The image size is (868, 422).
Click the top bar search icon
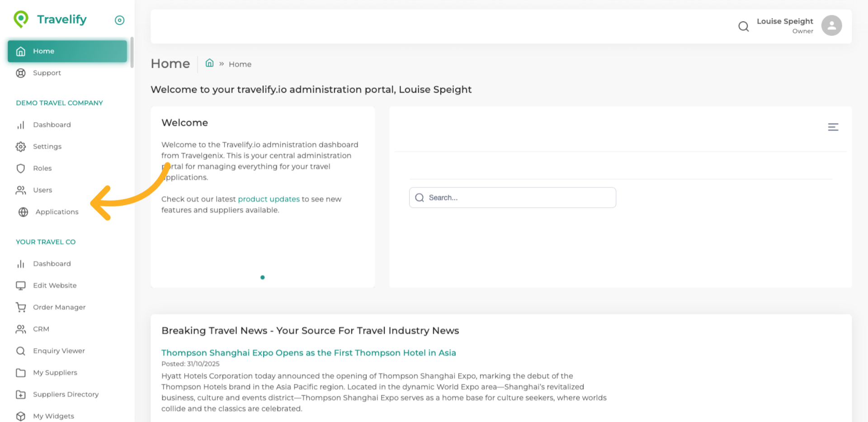pyautogui.click(x=743, y=26)
